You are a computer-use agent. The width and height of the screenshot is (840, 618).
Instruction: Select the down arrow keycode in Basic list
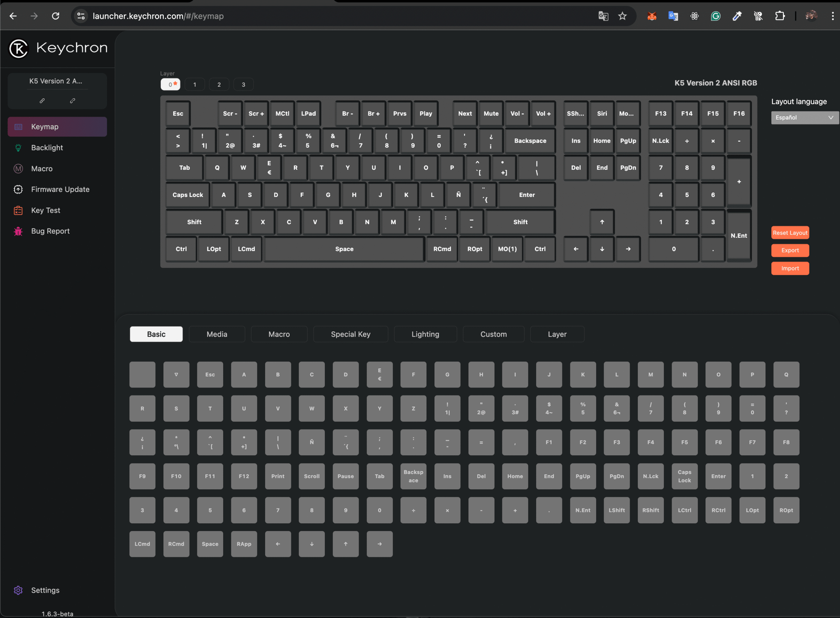click(312, 544)
